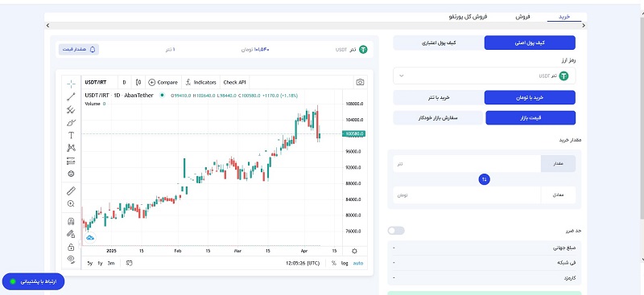Select the trend line drawing tool
This screenshot has height=295, width=644.
tap(71, 96)
